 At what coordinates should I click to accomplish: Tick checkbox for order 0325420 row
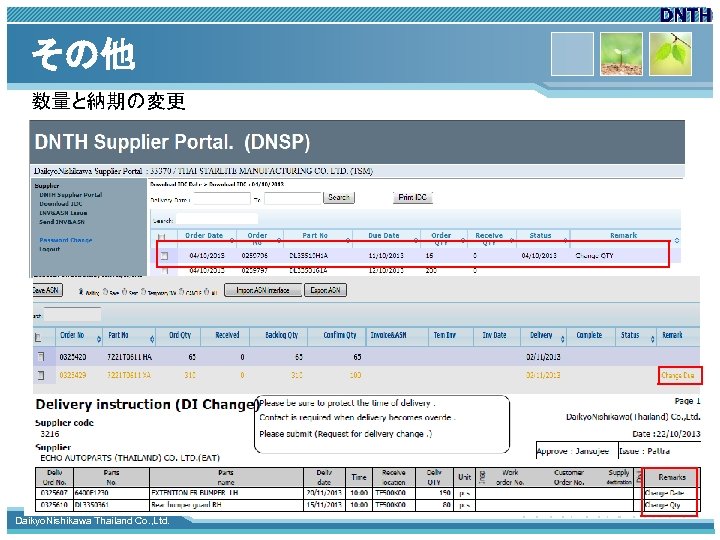41,357
